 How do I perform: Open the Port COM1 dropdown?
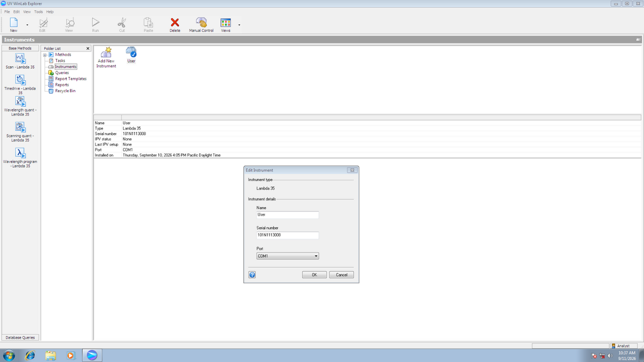288,256
